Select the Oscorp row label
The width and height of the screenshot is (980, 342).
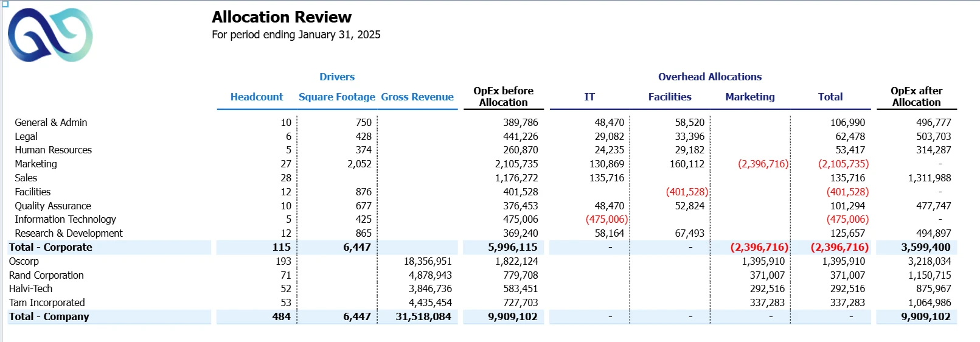(24, 261)
